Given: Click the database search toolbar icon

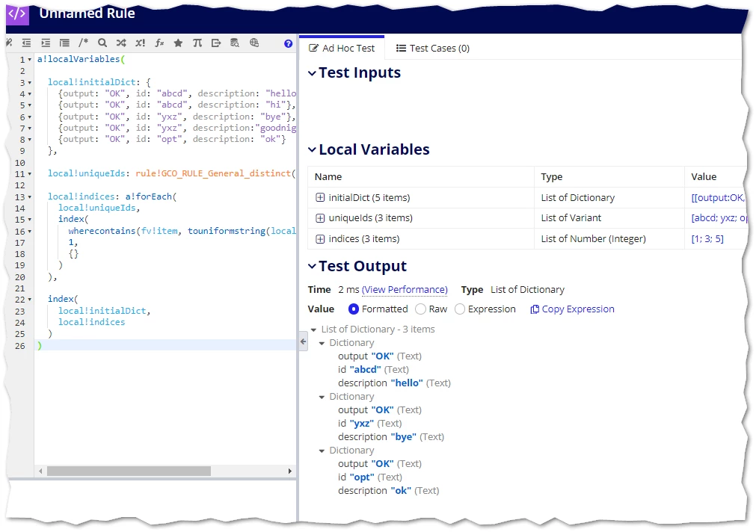Looking at the screenshot, I should (x=235, y=43).
